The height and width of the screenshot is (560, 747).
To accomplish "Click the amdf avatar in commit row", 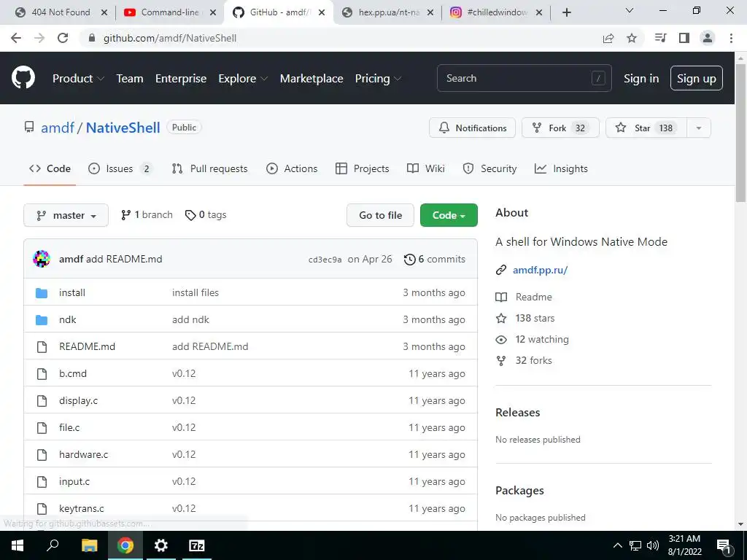I will point(42,259).
